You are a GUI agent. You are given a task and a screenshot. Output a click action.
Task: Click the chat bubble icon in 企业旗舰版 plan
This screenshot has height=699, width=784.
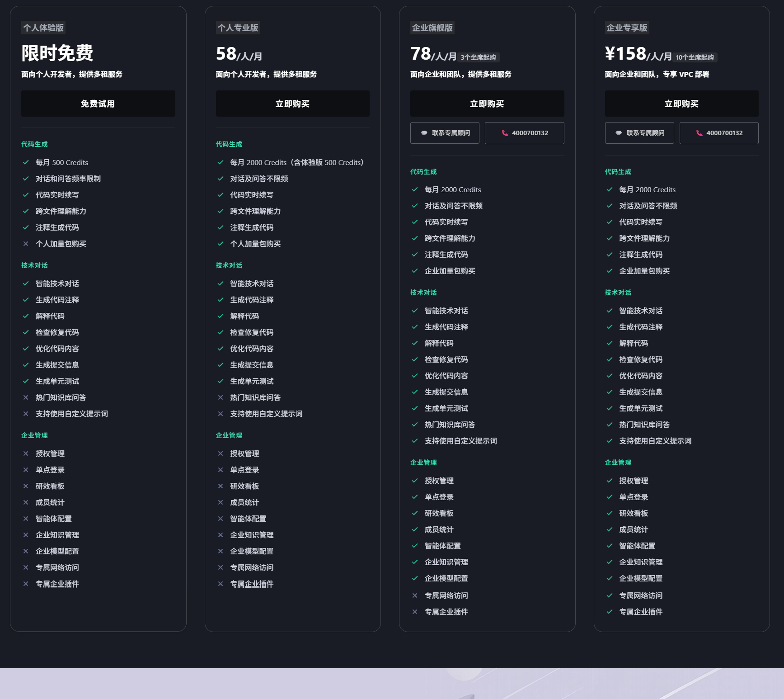pyautogui.click(x=424, y=133)
